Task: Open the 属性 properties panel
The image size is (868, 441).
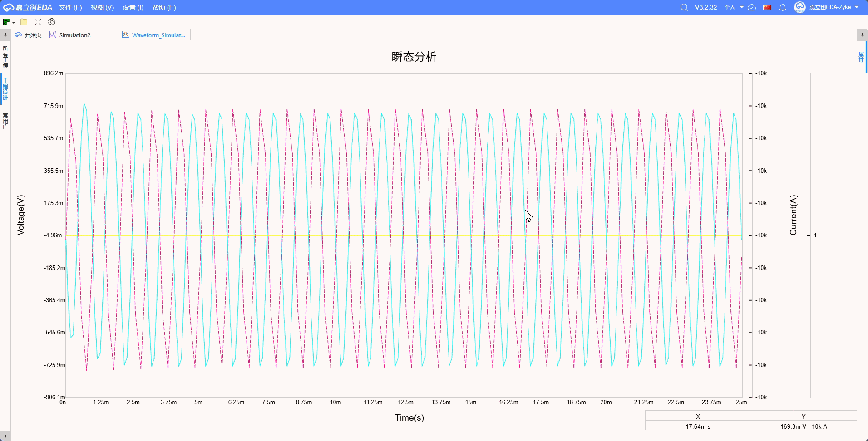Action: [x=861, y=57]
